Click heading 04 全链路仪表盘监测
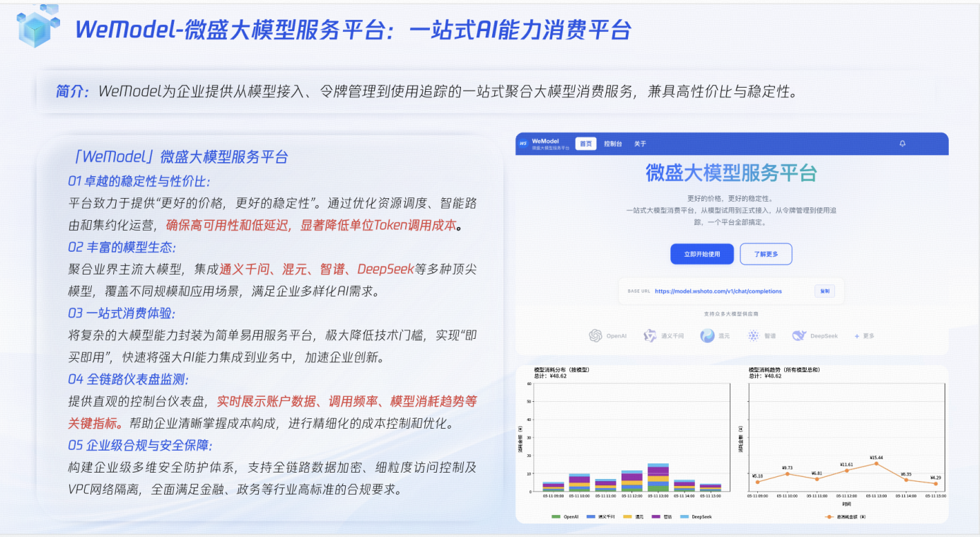Viewport: 980px width, 537px height. click(129, 379)
